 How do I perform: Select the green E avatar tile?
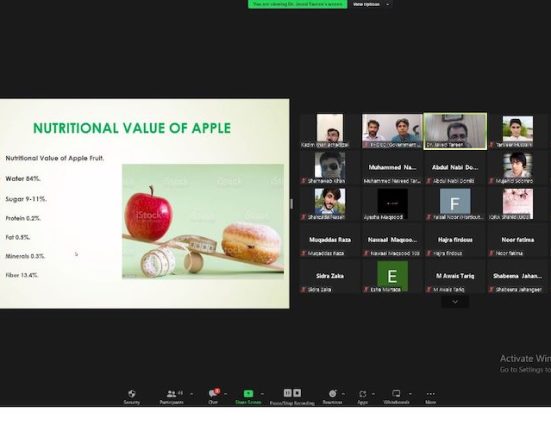coord(392,276)
